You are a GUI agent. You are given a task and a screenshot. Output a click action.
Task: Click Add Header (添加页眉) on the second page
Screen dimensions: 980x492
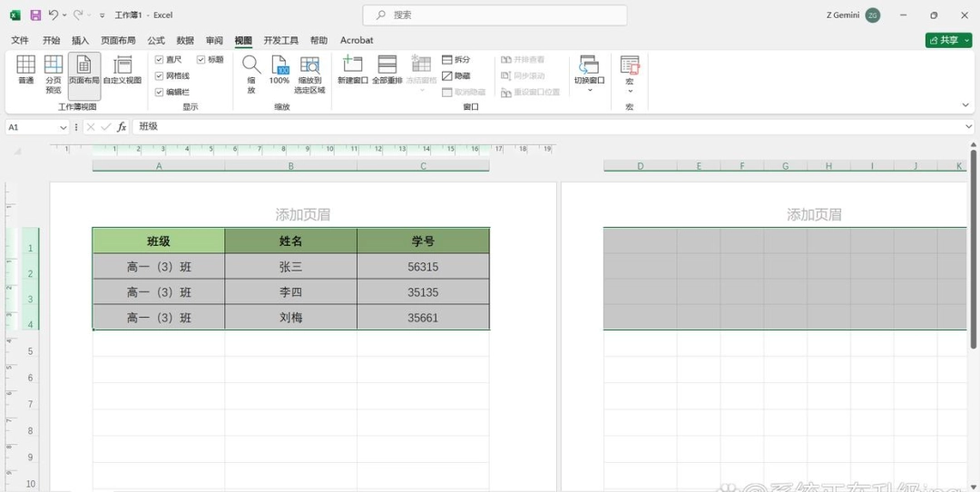click(814, 214)
